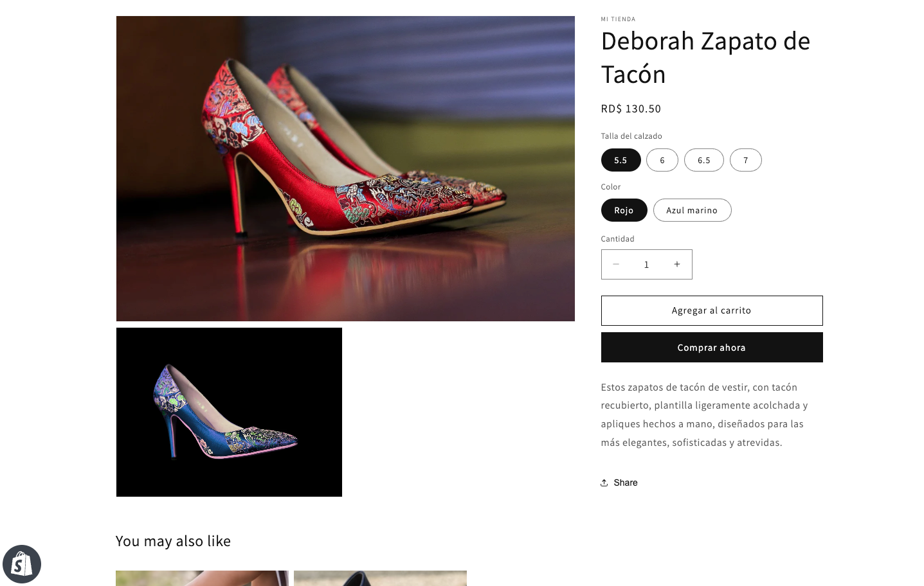
Task: Decrease quantity with the minus icon
Action: click(x=616, y=264)
